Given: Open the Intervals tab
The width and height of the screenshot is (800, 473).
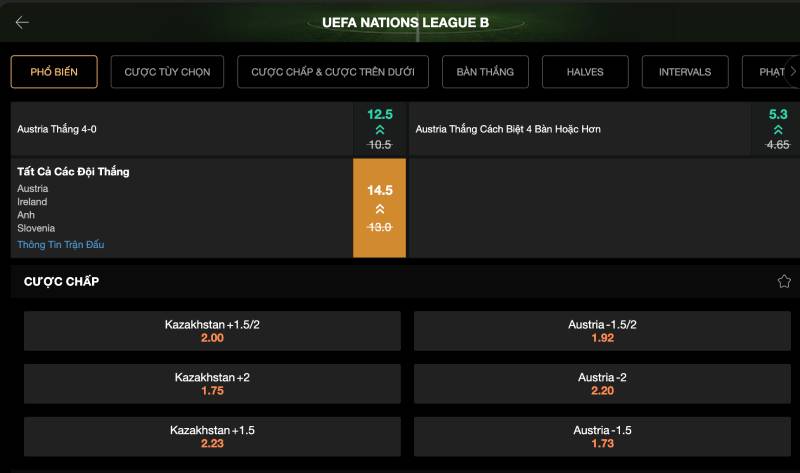Looking at the screenshot, I should coord(685,72).
